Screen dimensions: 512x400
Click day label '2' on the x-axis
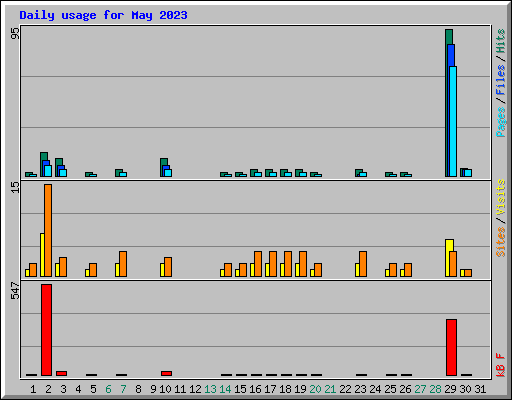[x=48, y=389]
